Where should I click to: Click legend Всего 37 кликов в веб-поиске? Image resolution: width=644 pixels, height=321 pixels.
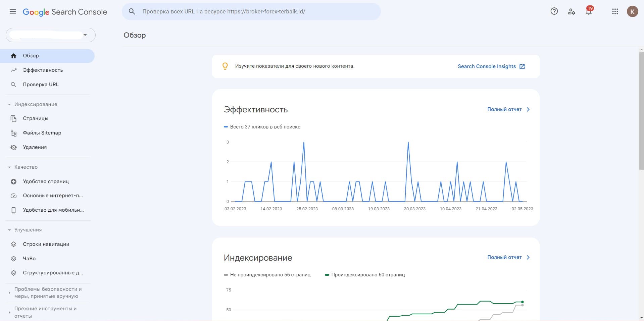(262, 127)
